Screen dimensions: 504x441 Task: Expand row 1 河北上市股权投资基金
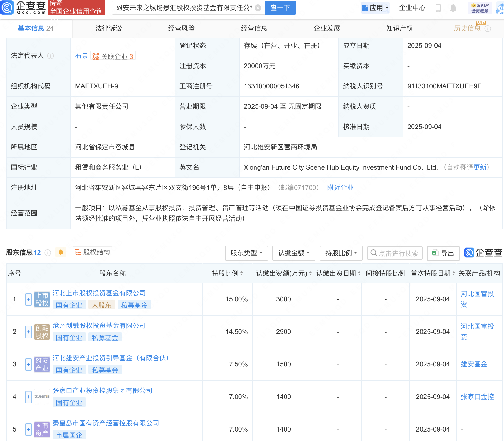(28, 299)
